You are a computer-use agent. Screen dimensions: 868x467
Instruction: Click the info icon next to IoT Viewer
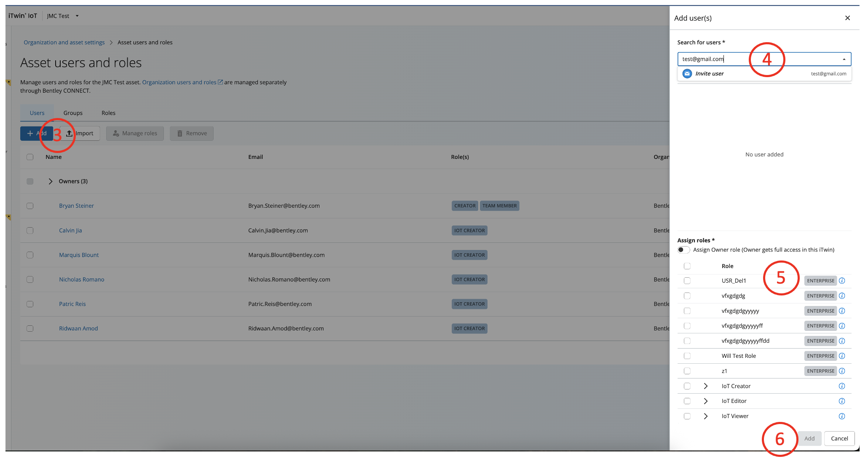pos(841,416)
